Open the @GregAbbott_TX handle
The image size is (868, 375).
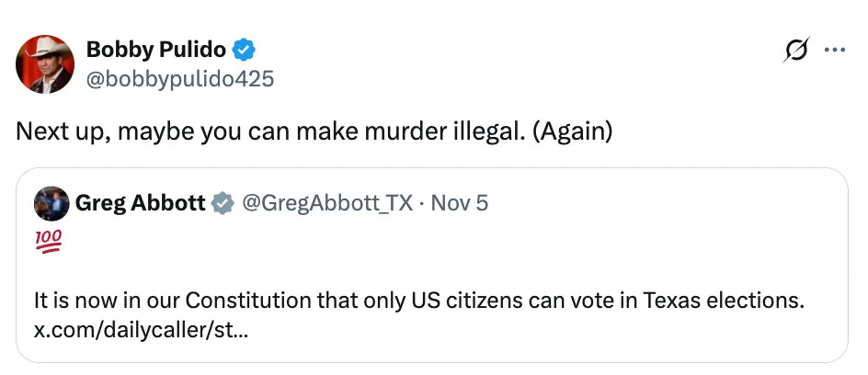pos(326,202)
